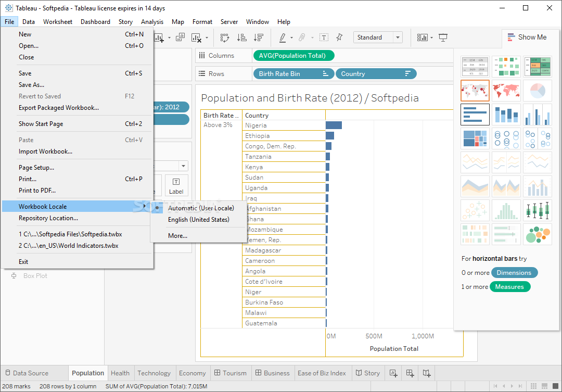
Task: Toggle Show Mark Labels text icon
Action: pos(324,37)
